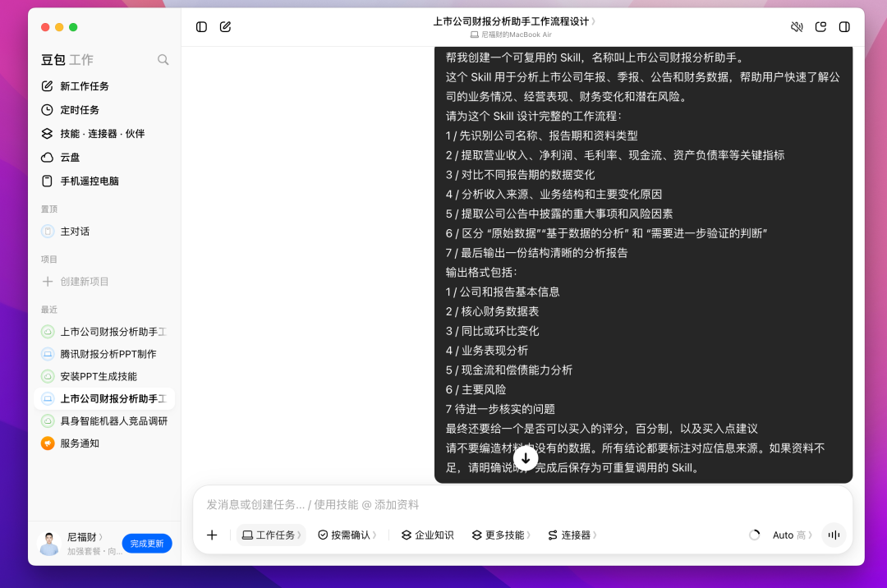Screen dimensions: 887x588
Task: Click the 置顶 section header
Action: [49, 209]
